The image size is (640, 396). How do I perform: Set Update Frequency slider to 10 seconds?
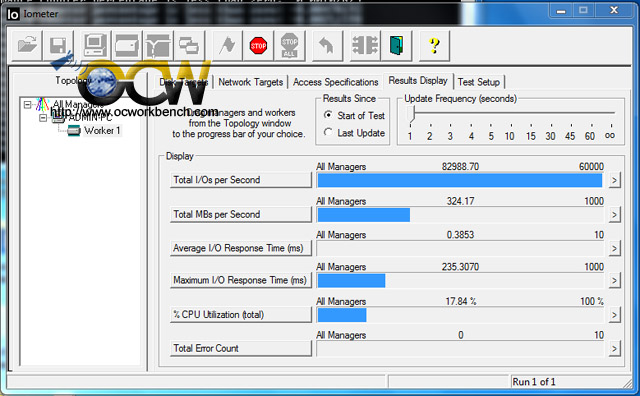click(510, 124)
